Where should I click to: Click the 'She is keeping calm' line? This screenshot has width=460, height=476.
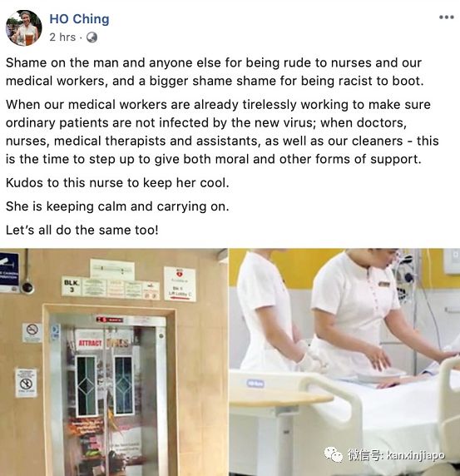[x=117, y=206]
